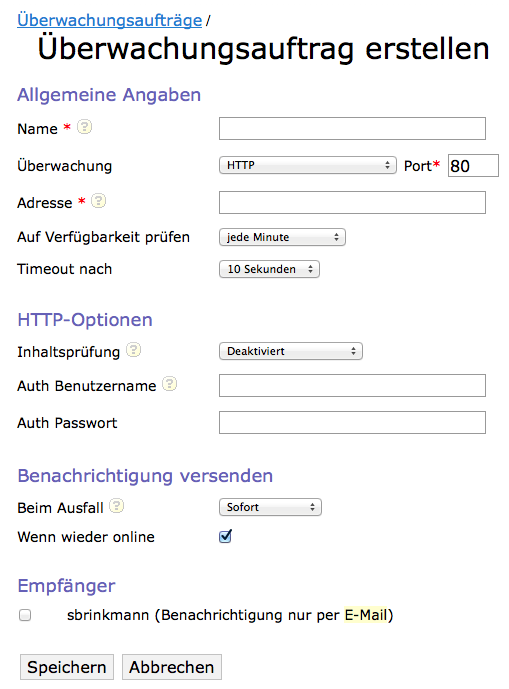Click the Abbrechen button
This screenshot has width=509, height=689.
(171, 667)
